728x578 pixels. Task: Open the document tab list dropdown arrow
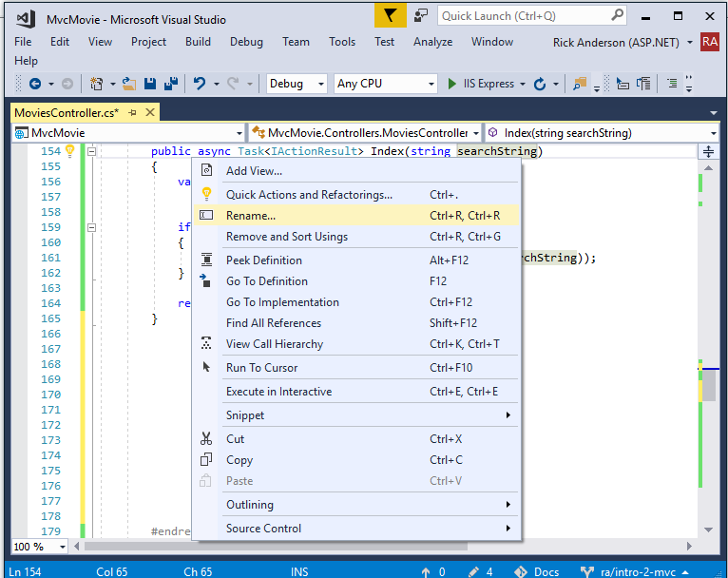pos(713,113)
